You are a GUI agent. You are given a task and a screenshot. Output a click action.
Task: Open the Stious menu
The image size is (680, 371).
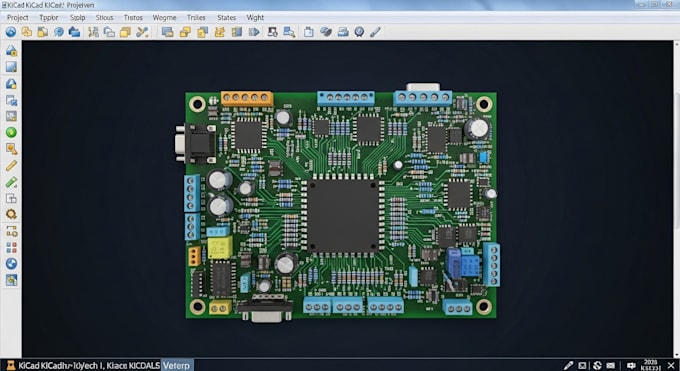click(x=105, y=17)
